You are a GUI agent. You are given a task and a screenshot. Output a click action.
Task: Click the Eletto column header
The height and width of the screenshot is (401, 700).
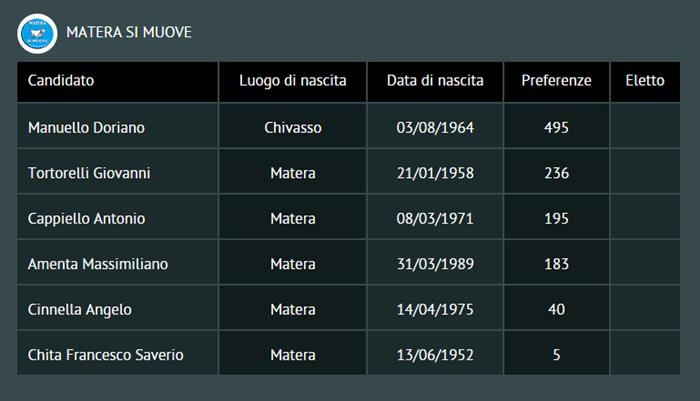(645, 81)
